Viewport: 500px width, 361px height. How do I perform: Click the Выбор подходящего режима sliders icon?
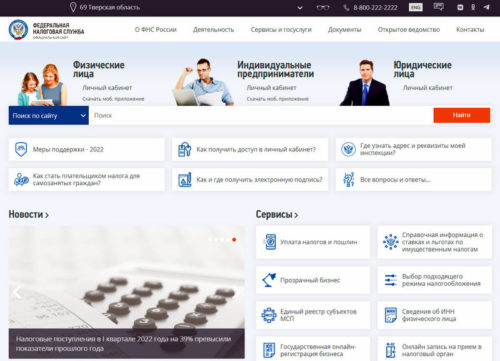(391, 280)
